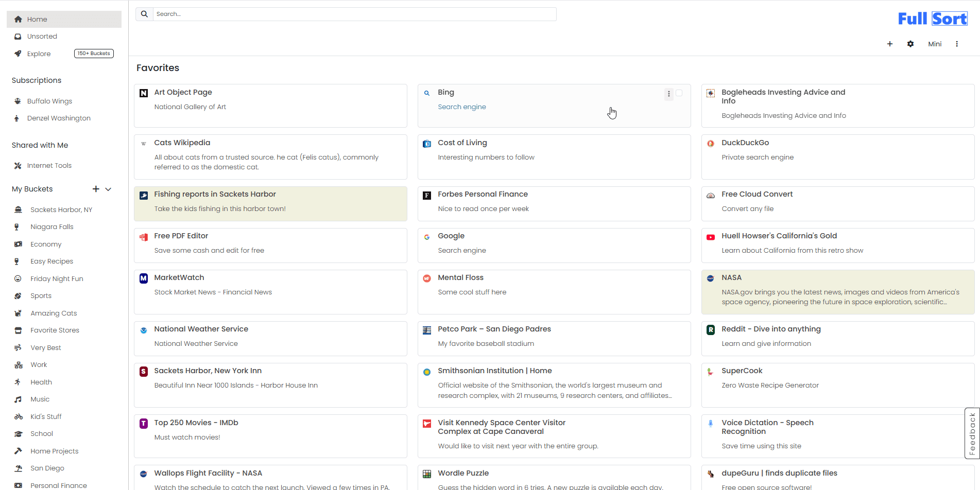The height and width of the screenshot is (490, 980).
Task: Open the Feedback side tab
Action: 972,433
